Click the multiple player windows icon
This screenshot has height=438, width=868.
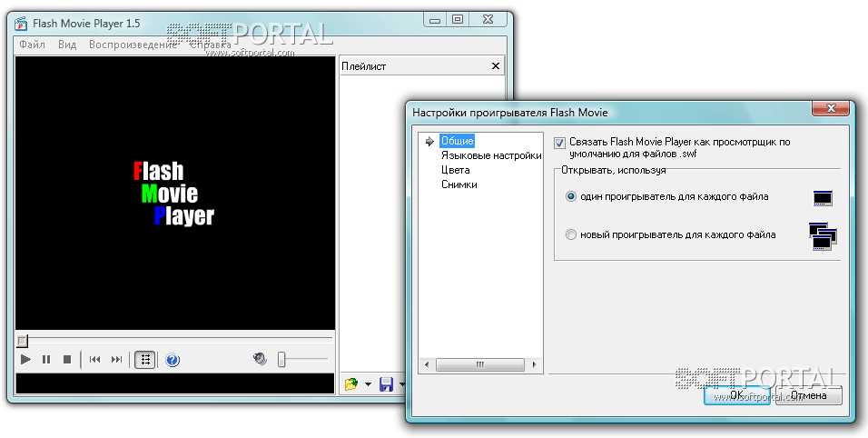[823, 236]
